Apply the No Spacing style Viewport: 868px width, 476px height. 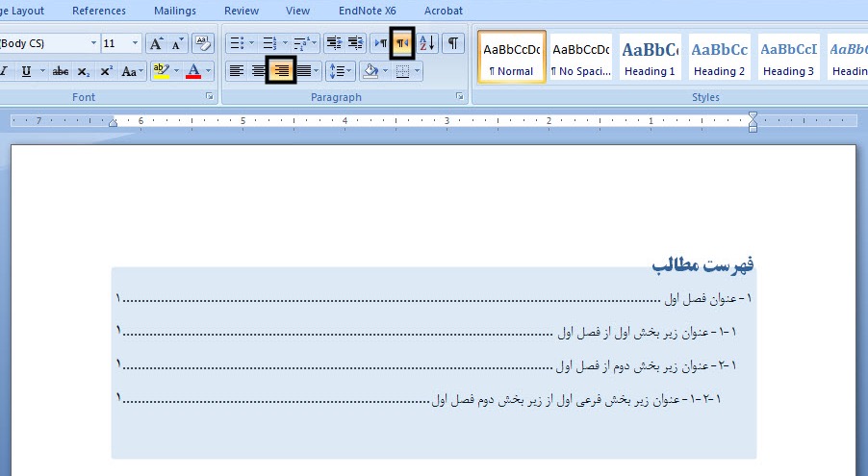580,58
